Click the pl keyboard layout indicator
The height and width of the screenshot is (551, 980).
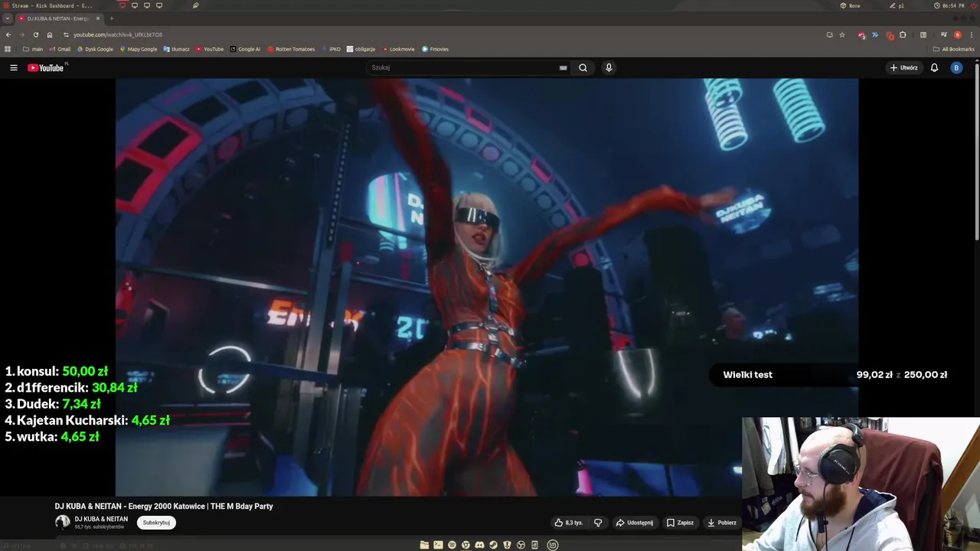pos(897,5)
